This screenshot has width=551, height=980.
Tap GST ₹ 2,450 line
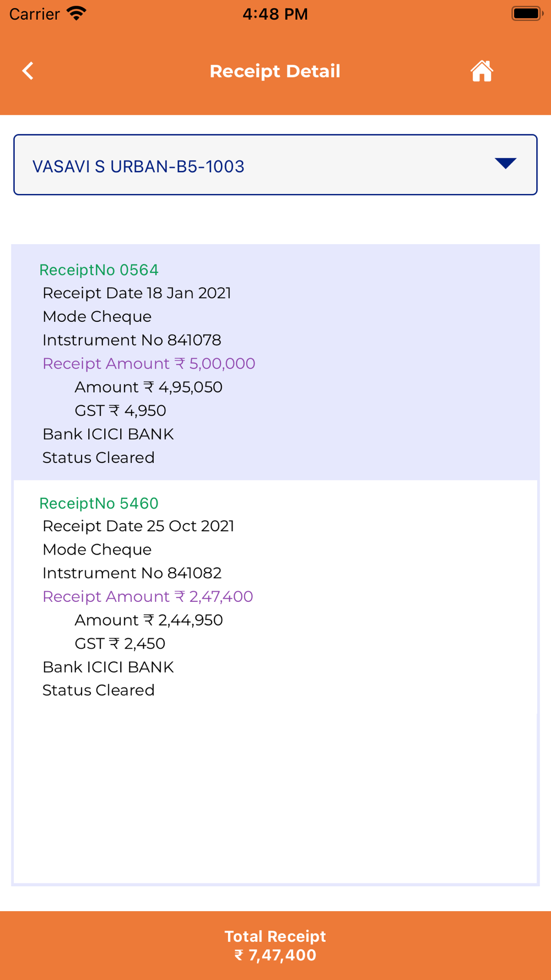click(120, 644)
